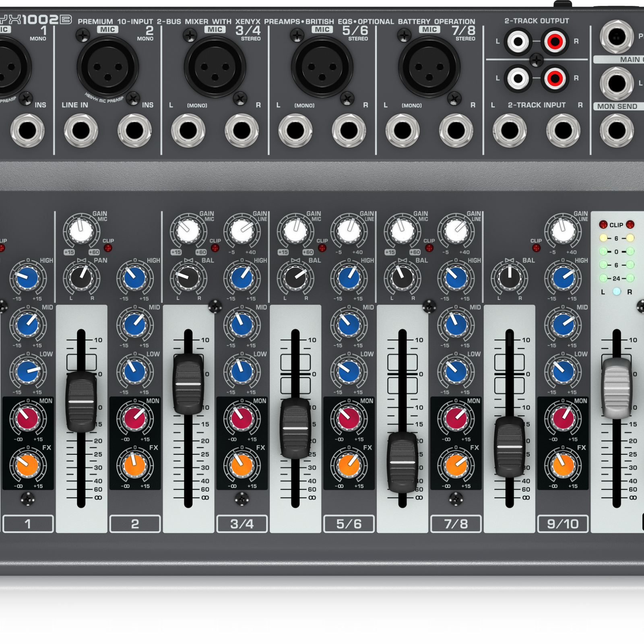Select the 2-TRACK INPUT left RCA jack
Screen dimensions: 644x644
(517, 78)
